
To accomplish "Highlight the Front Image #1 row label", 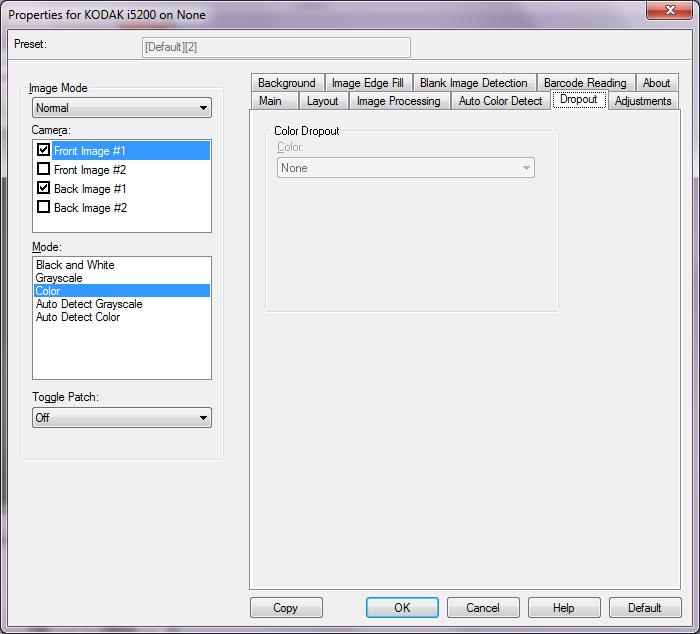I will 131,151.
